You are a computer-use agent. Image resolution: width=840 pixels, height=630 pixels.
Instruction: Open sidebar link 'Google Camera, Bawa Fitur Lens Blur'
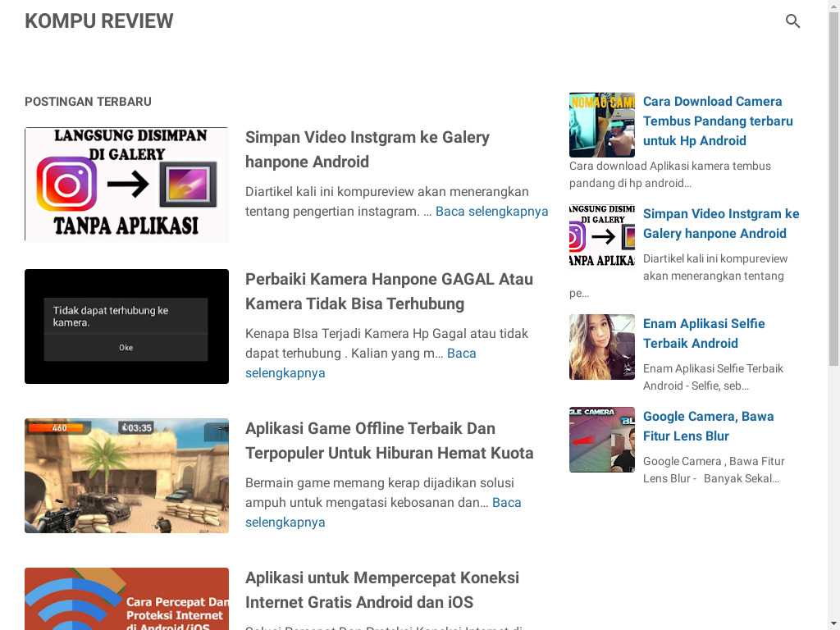708,426
